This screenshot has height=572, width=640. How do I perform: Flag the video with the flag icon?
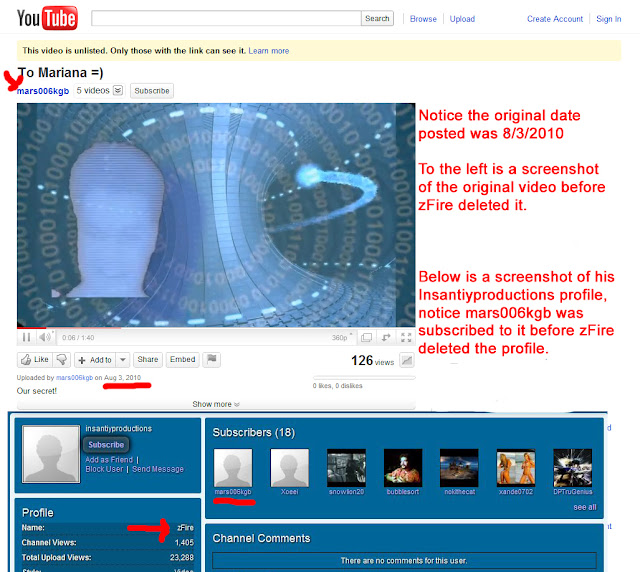point(211,360)
